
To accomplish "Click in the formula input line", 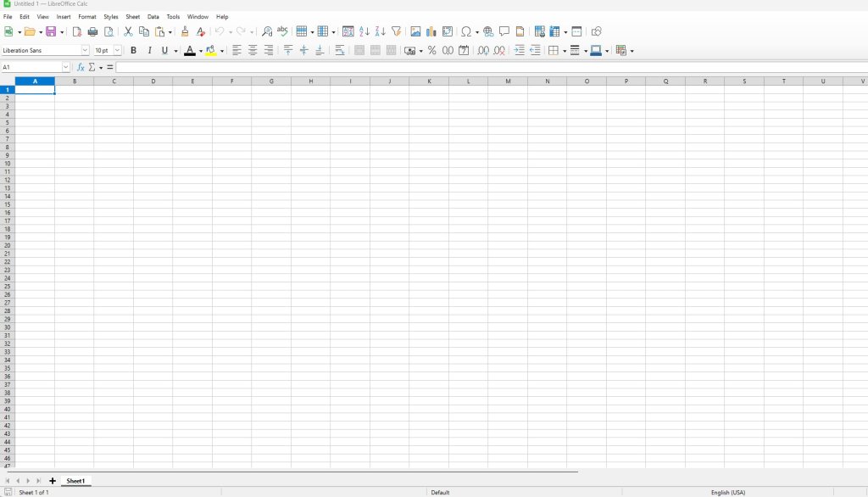I will click(492, 67).
